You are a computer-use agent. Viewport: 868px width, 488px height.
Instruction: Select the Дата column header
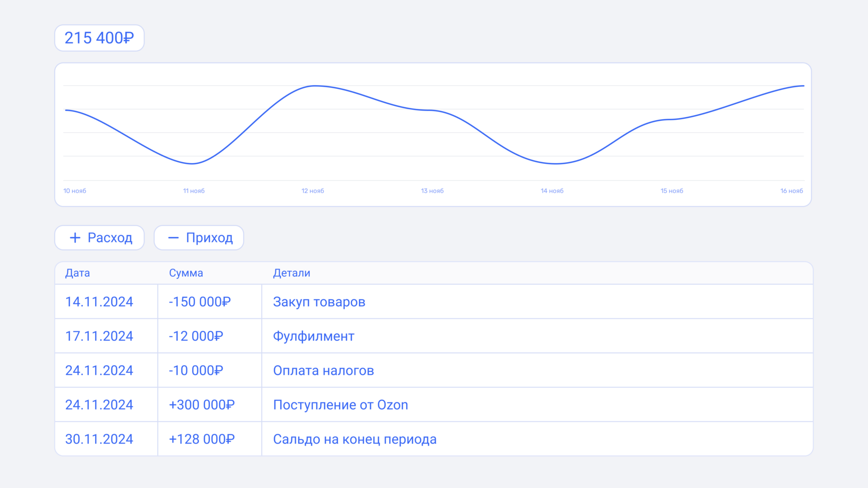pos(78,273)
